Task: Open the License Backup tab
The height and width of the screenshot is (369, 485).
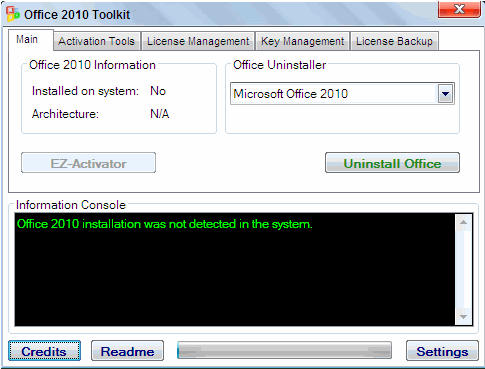Action: pyautogui.click(x=394, y=41)
